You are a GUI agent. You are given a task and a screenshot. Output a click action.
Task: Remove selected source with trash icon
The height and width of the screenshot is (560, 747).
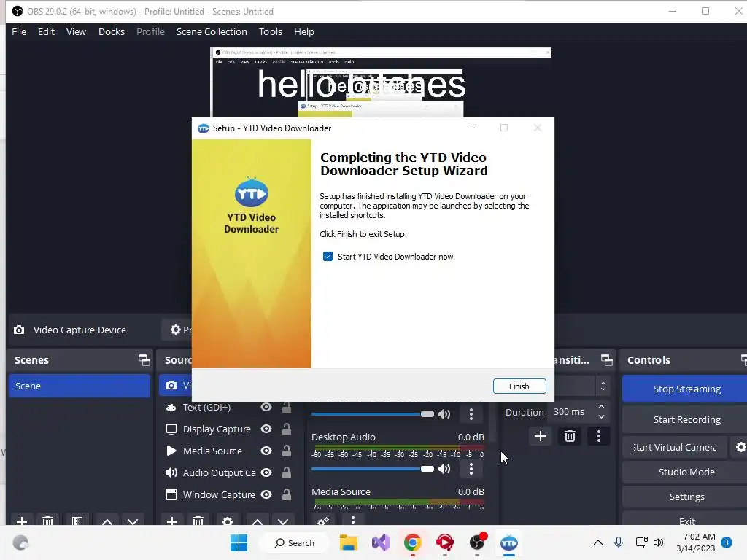198,521
